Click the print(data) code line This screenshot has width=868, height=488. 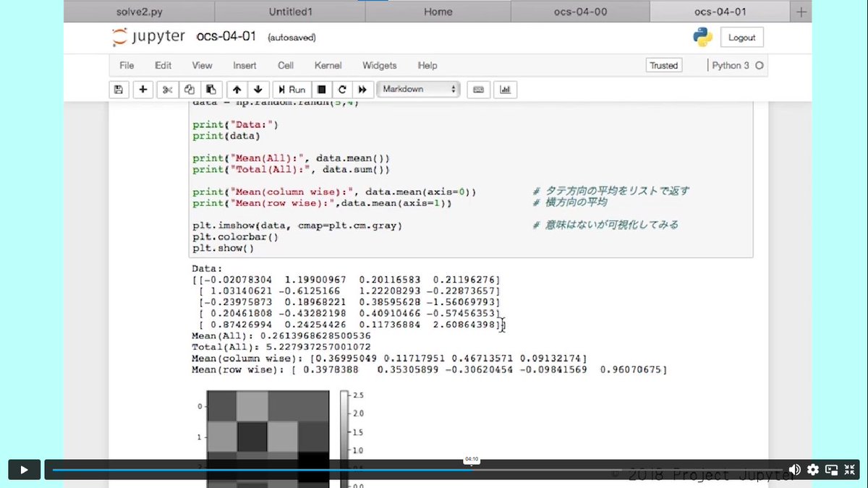[226, 135]
